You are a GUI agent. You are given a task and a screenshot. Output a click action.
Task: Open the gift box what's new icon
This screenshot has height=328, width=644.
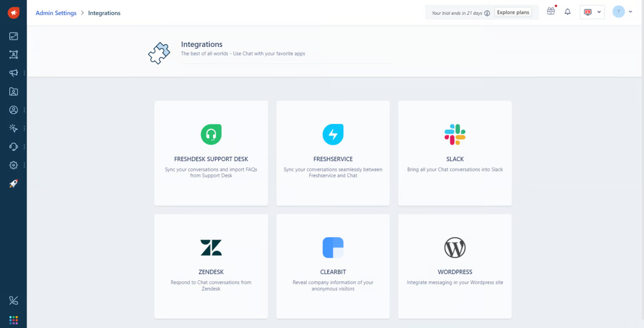tap(551, 11)
